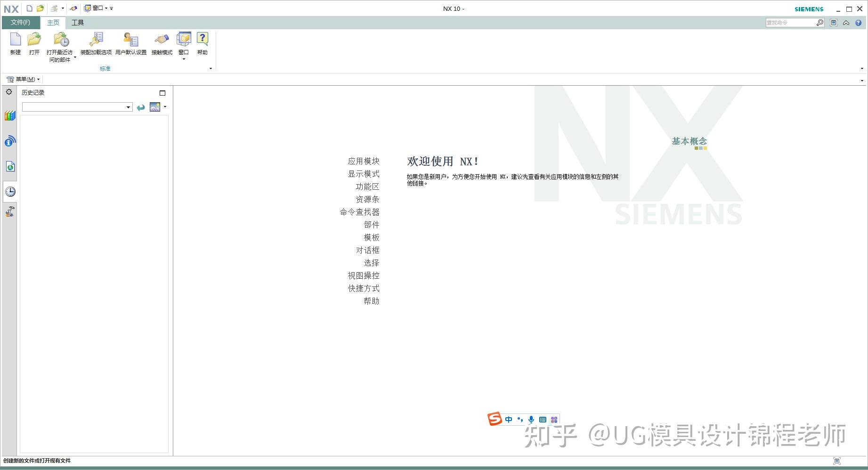Image resolution: width=868 pixels, height=470 pixels.
Task: Open the Sogou soft keyboard icon
Action: (543, 420)
